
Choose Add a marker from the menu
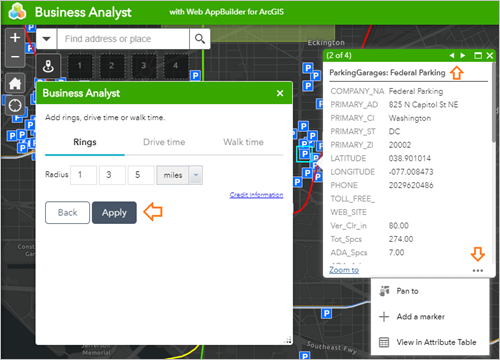[430, 317]
